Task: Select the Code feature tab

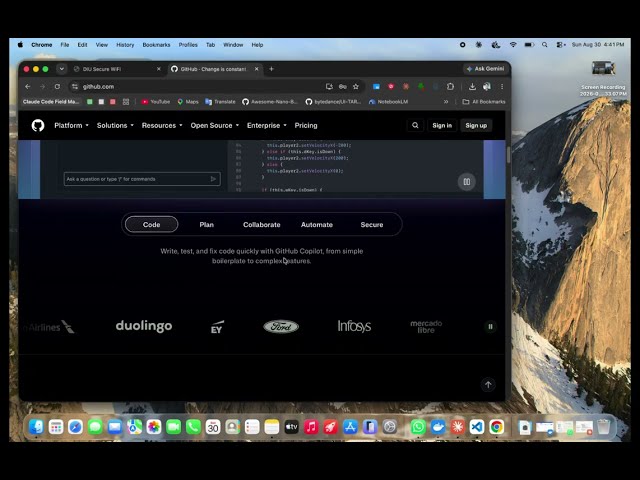Action: tap(151, 224)
